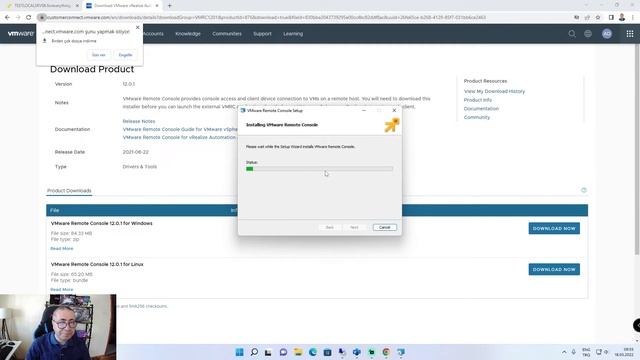Open the Documentation resource link
The image size is (640, 360).
coord(481,109)
